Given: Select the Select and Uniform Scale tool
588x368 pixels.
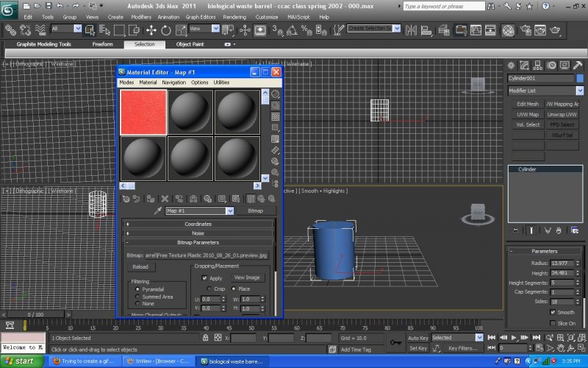Looking at the screenshot, I should (x=181, y=30).
